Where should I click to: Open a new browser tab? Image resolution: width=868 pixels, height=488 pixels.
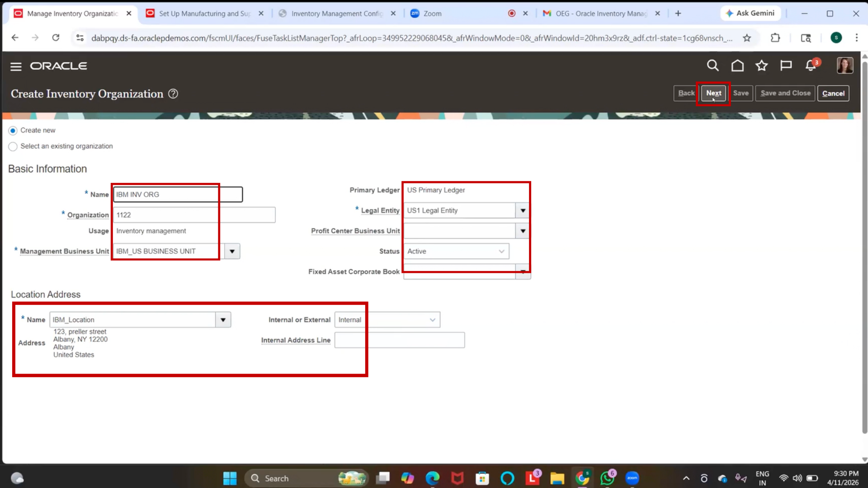678,14
